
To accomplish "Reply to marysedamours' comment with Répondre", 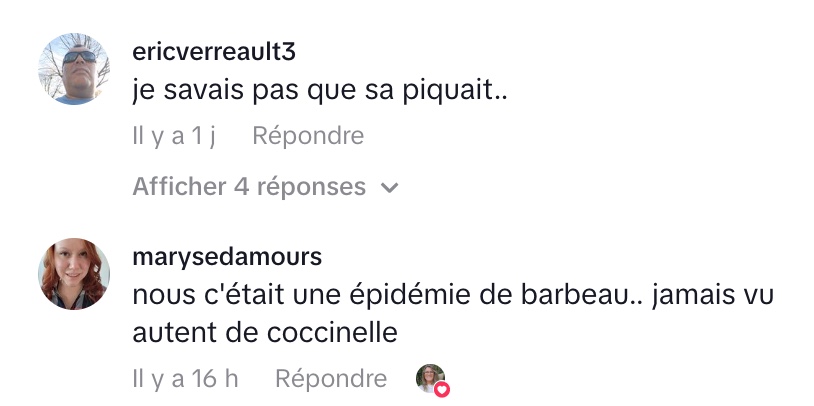I will click(331, 379).
